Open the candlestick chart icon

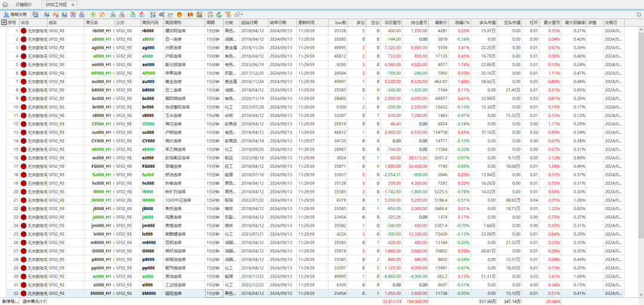tap(190, 14)
